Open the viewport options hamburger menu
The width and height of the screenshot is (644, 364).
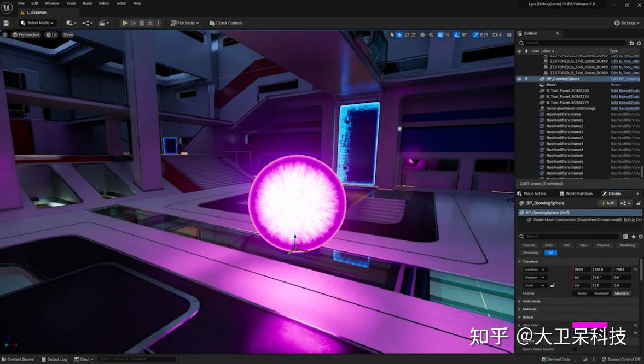tap(5, 35)
